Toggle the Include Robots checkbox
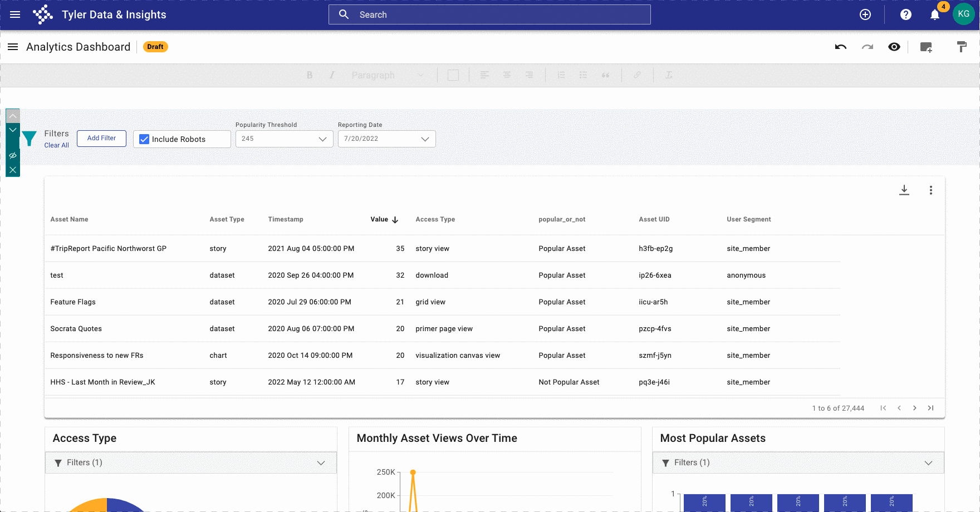 coord(144,139)
